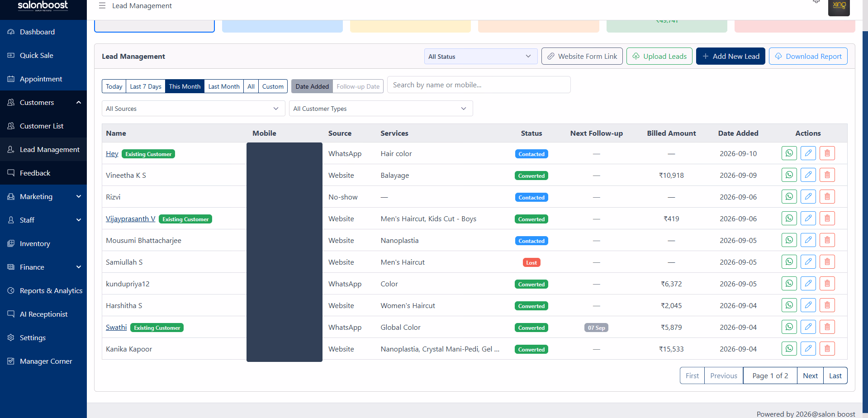Click the salonboost logo
868x418 pixels.
43,5
